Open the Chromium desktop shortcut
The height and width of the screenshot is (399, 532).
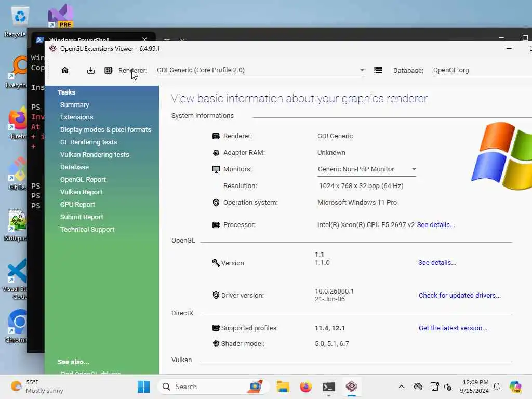point(16,326)
